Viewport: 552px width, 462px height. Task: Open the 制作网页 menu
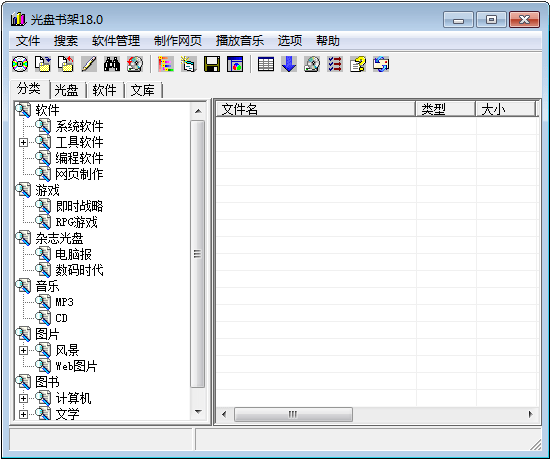178,41
